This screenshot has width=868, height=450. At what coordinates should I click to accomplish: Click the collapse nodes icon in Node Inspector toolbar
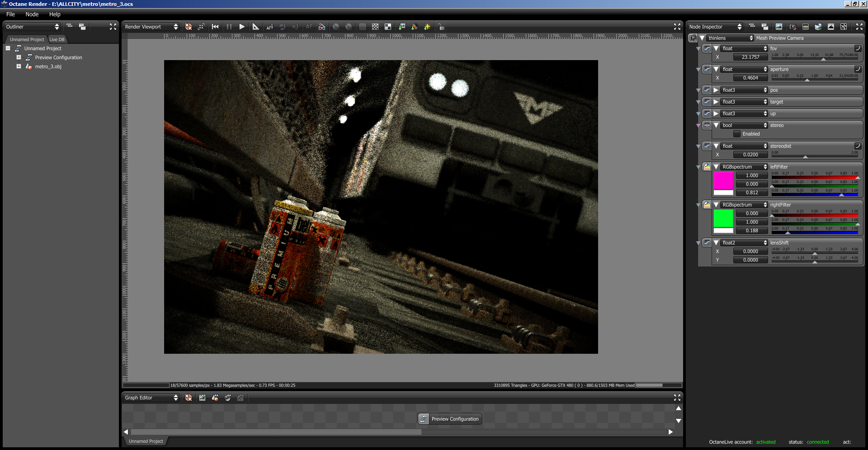tap(752, 26)
